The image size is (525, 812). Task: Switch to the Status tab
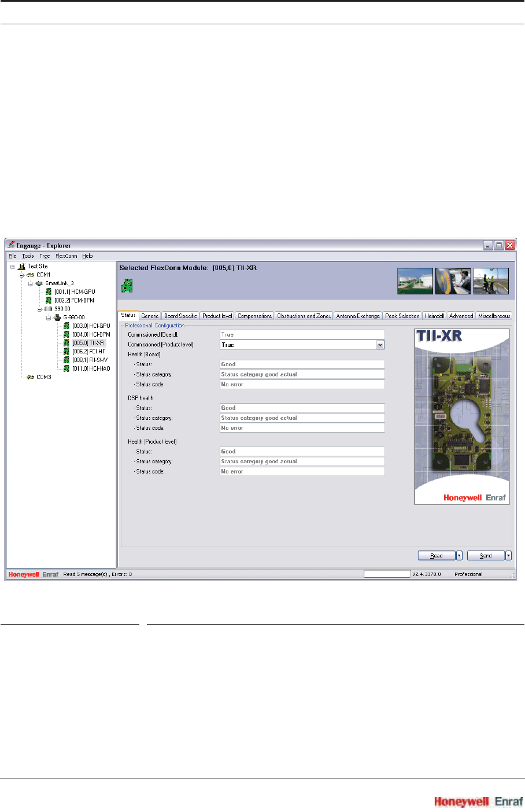tap(128, 315)
